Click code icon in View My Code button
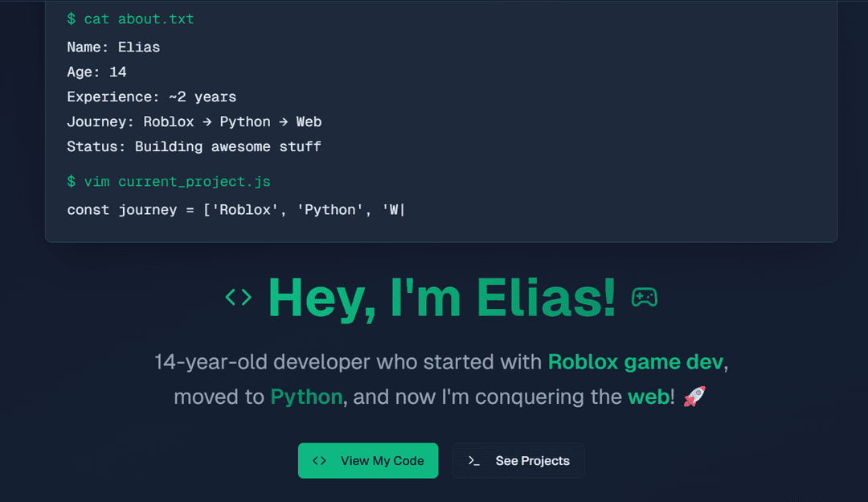The image size is (868, 502). (319, 461)
